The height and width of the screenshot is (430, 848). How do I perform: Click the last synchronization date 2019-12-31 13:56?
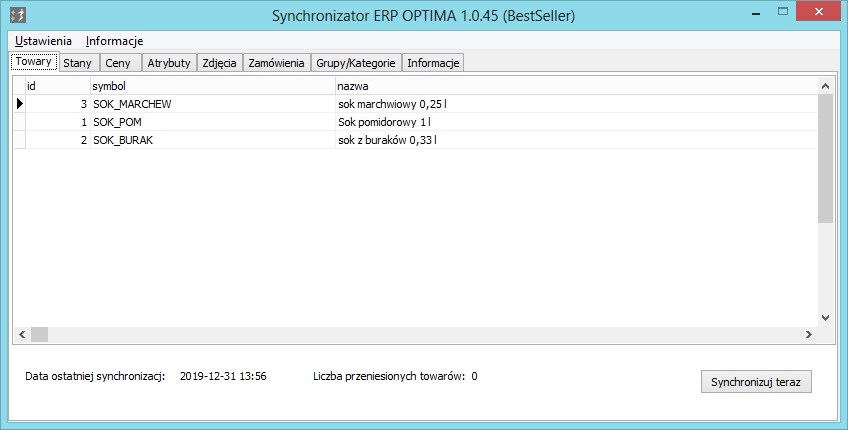(x=223, y=376)
